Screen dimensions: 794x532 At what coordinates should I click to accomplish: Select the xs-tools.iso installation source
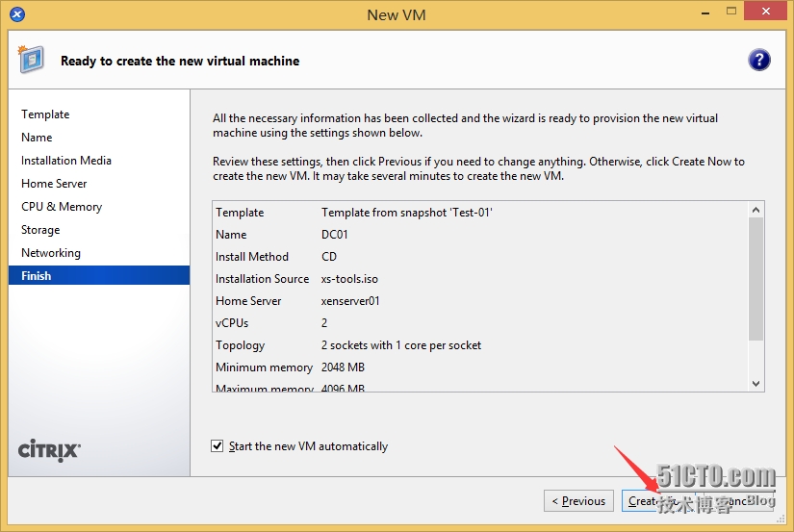[x=349, y=279]
